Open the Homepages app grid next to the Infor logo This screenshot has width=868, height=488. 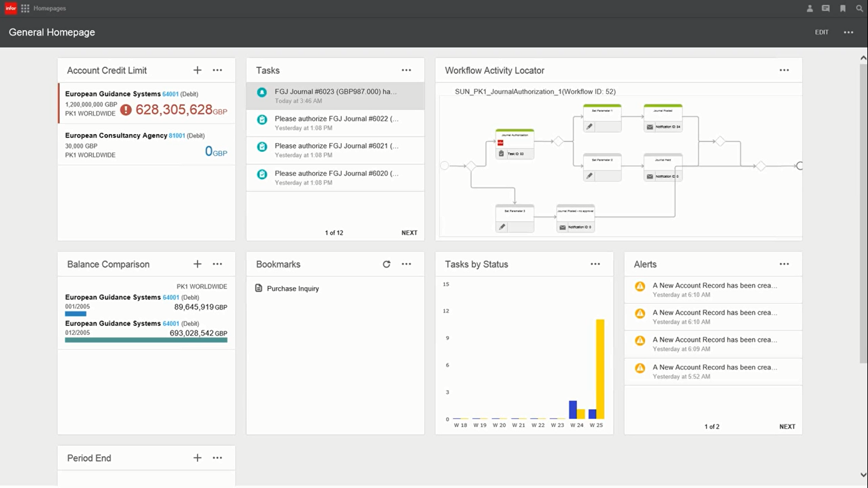(24, 8)
